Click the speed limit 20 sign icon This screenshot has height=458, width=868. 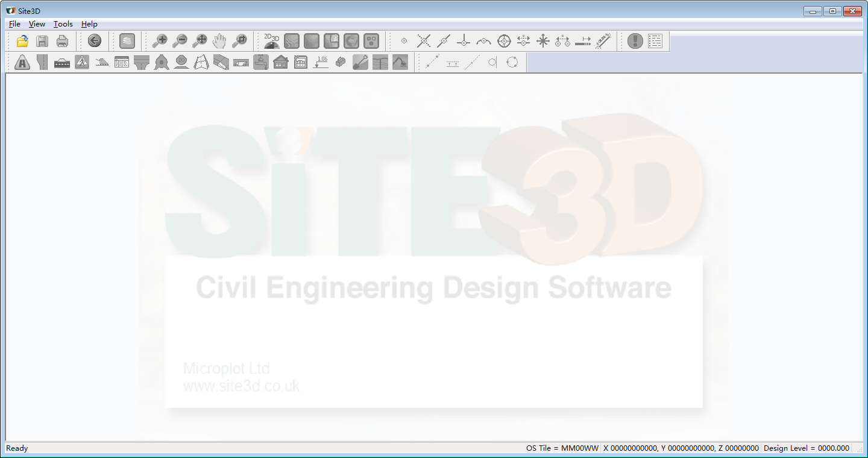(x=181, y=62)
